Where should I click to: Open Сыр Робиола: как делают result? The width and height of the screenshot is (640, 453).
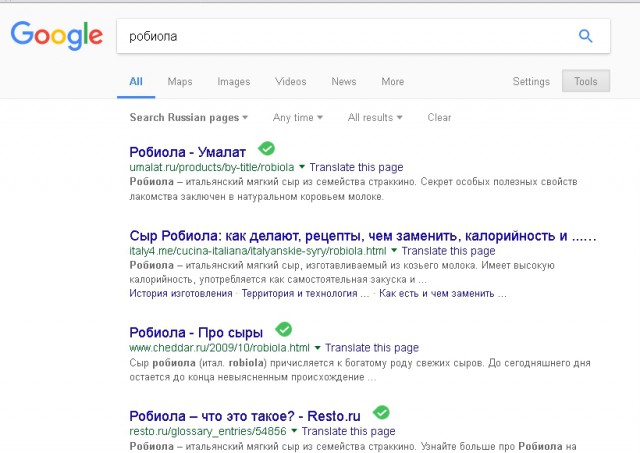[x=363, y=235]
